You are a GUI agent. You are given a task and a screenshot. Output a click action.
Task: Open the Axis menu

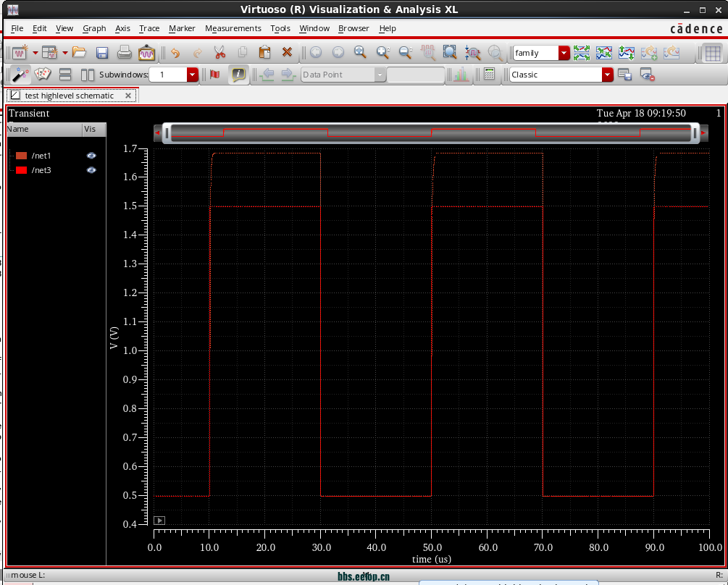(x=122, y=28)
